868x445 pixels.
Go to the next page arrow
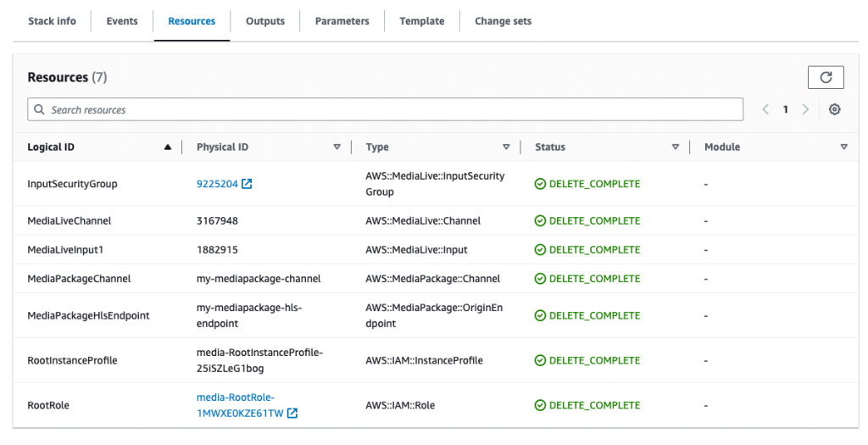pos(805,109)
